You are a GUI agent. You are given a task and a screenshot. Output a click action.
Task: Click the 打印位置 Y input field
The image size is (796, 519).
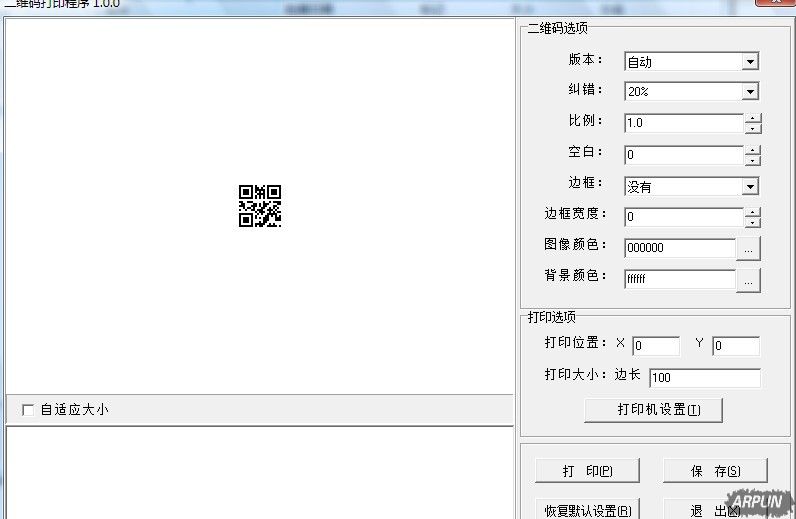click(x=736, y=346)
